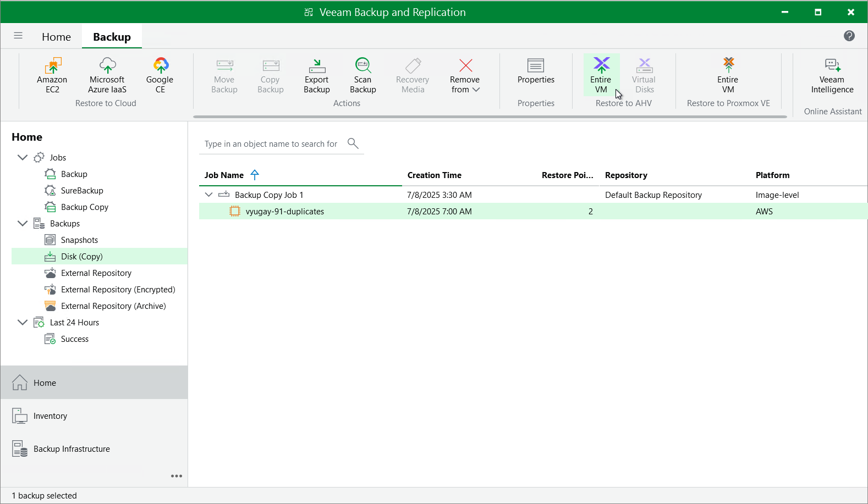Open the hamburger main menu
This screenshot has height=504, width=868.
pyautogui.click(x=18, y=36)
